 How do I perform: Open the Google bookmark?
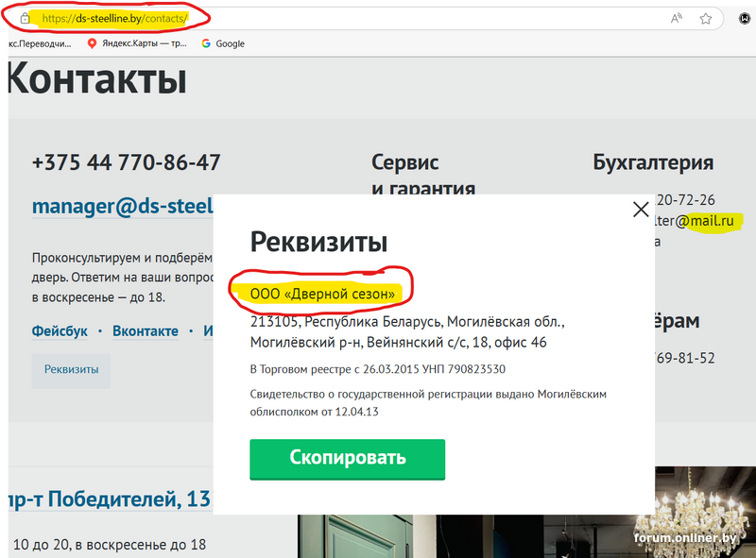(x=223, y=43)
